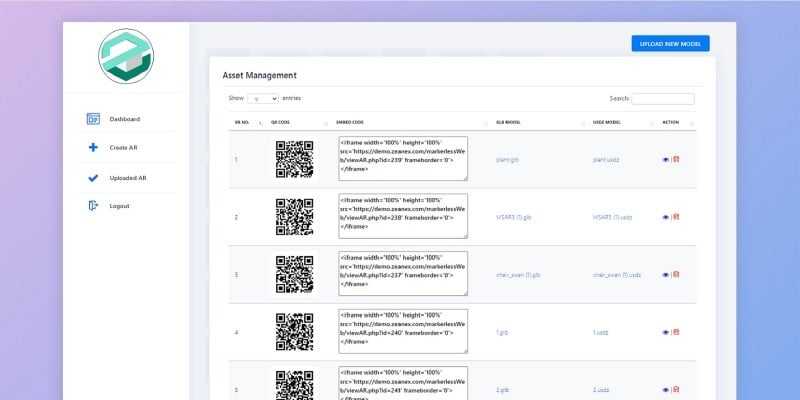The width and height of the screenshot is (800, 400).
Task: Click the Logout door icon
Action: pyautogui.click(x=93, y=206)
